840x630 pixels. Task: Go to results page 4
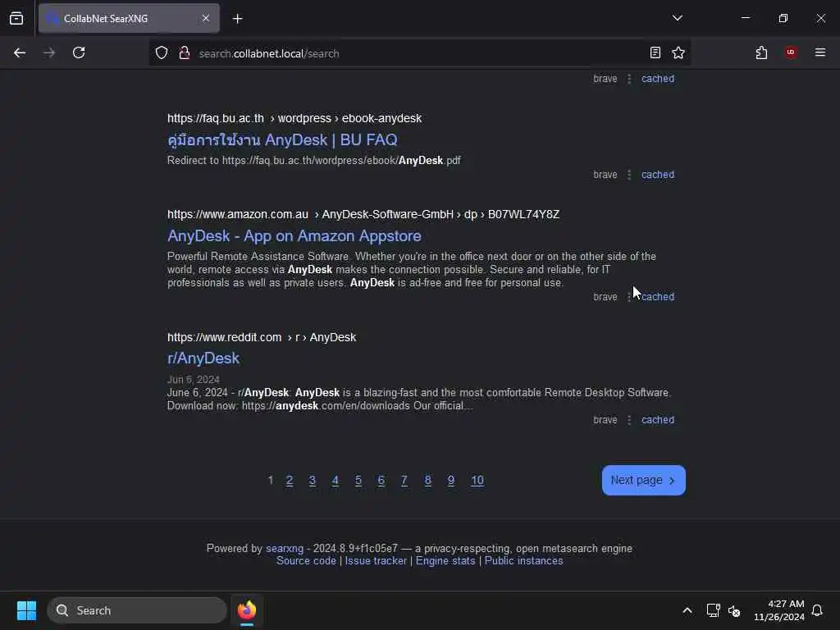336,481
